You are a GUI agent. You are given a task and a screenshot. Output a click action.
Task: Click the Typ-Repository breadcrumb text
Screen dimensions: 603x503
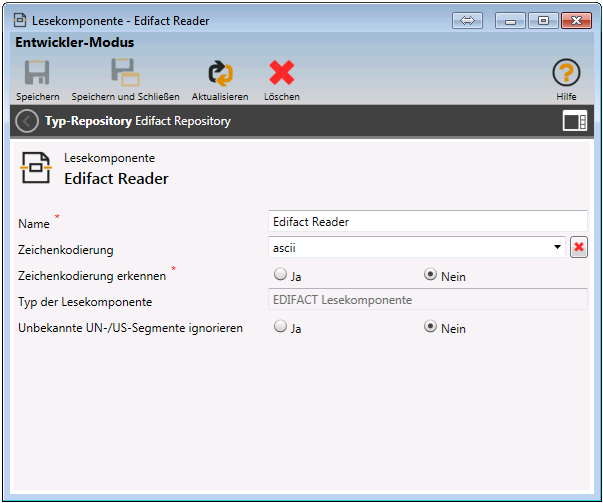(88, 121)
